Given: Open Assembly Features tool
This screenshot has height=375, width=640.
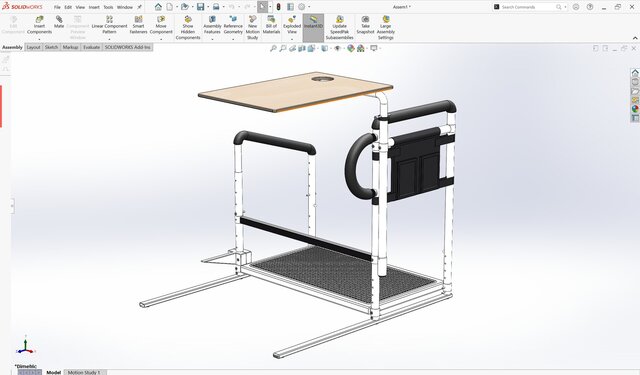Looking at the screenshot, I should [x=212, y=24].
